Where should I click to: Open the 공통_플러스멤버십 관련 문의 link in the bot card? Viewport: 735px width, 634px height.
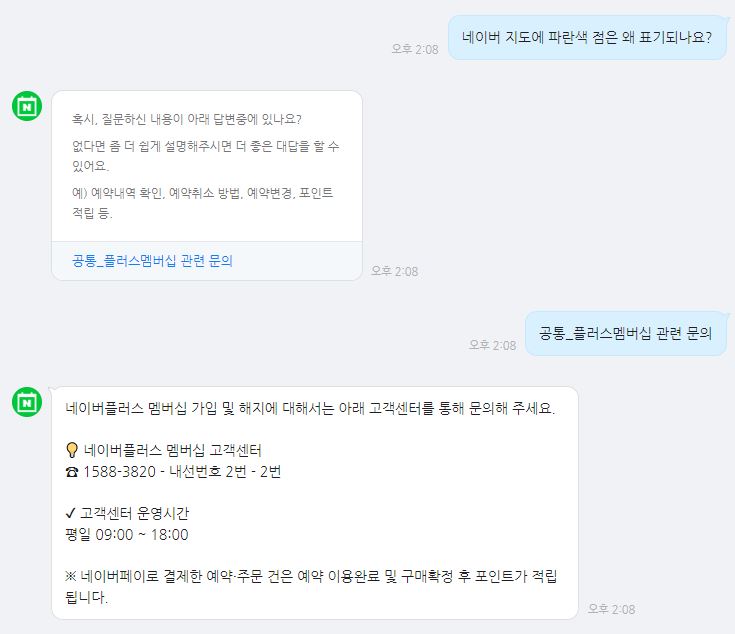152,261
